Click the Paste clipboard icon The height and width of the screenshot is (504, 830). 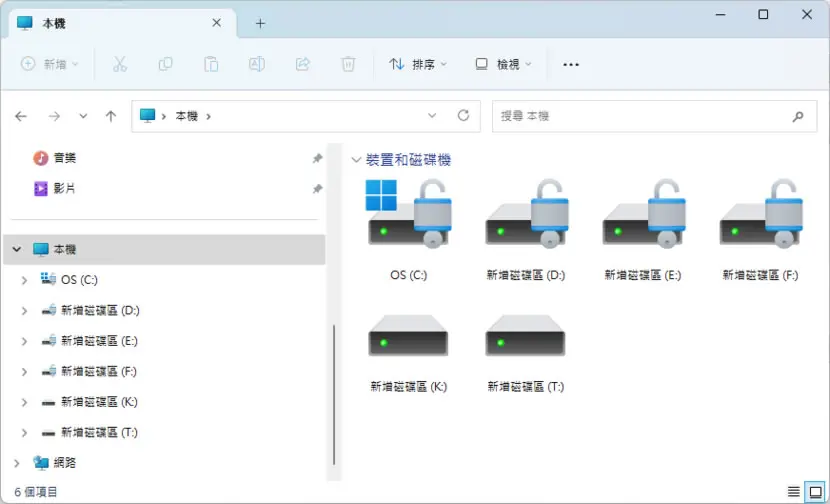point(211,64)
